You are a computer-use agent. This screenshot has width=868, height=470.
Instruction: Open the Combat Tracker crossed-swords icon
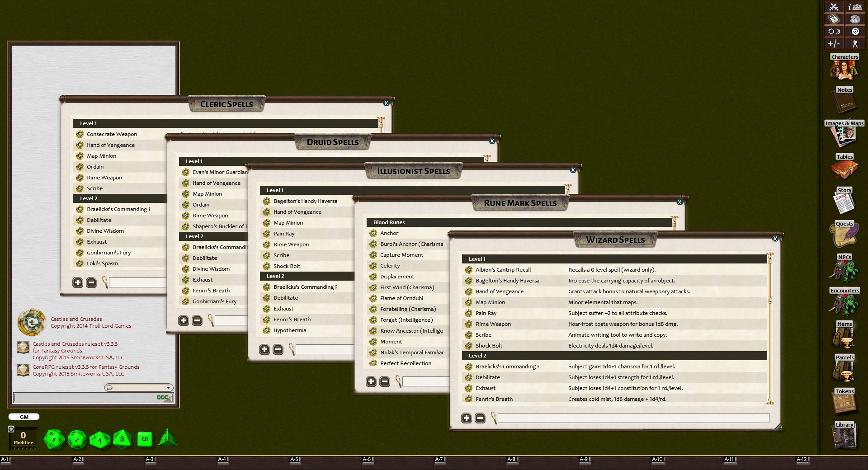(x=833, y=7)
